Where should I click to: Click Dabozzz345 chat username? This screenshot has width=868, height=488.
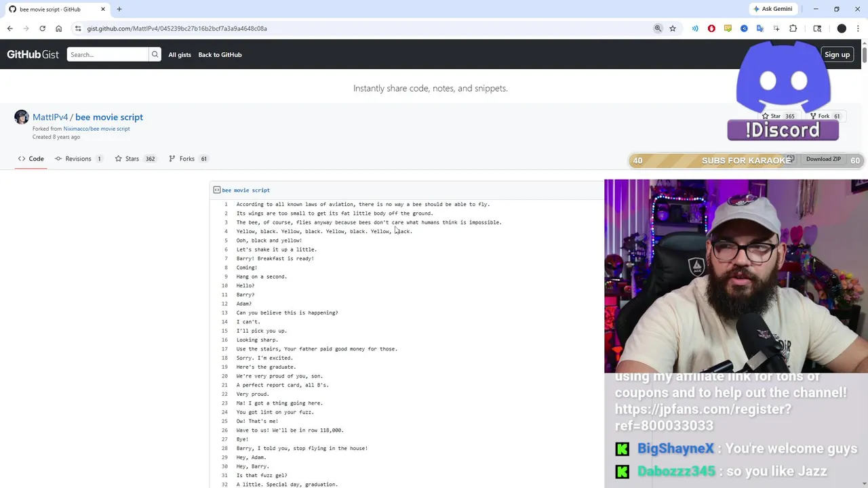click(x=676, y=471)
